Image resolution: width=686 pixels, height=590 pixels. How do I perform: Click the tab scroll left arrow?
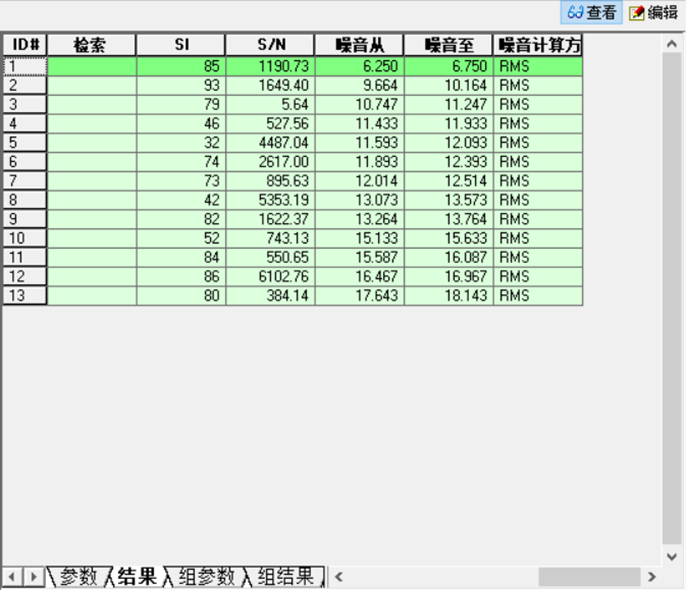click(12, 577)
